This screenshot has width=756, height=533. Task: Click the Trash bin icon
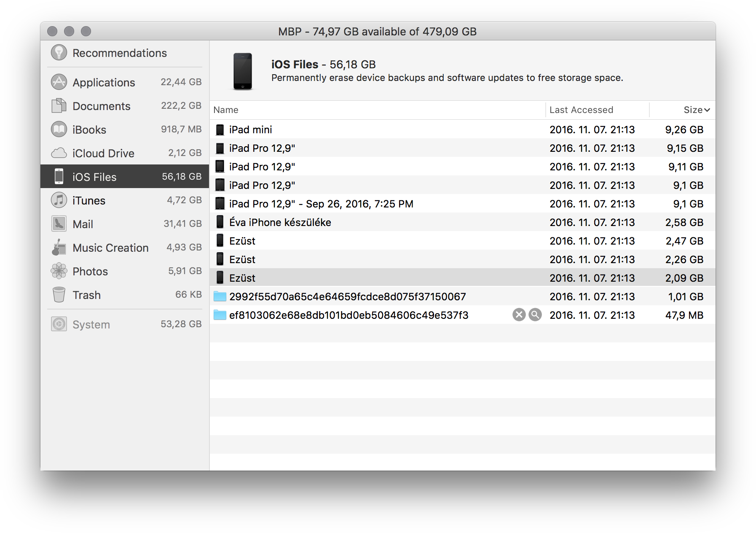coord(59,294)
